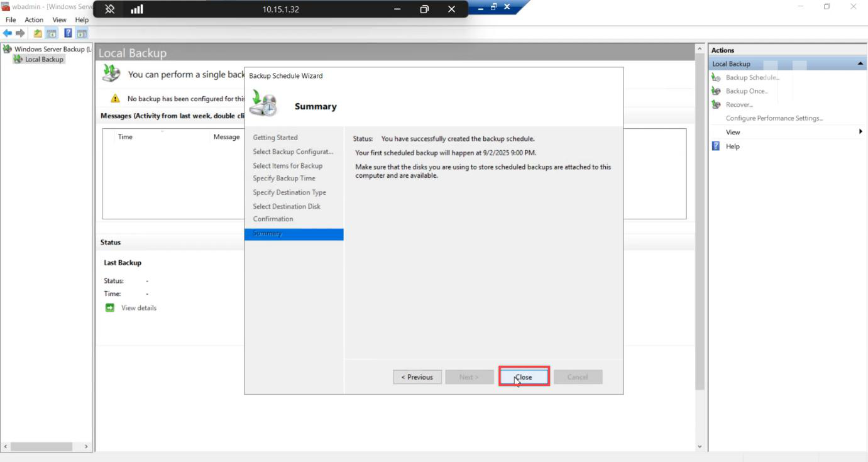Viewport: 868px width, 462px height.
Task: Go back with the Previous button
Action: coord(417,377)
